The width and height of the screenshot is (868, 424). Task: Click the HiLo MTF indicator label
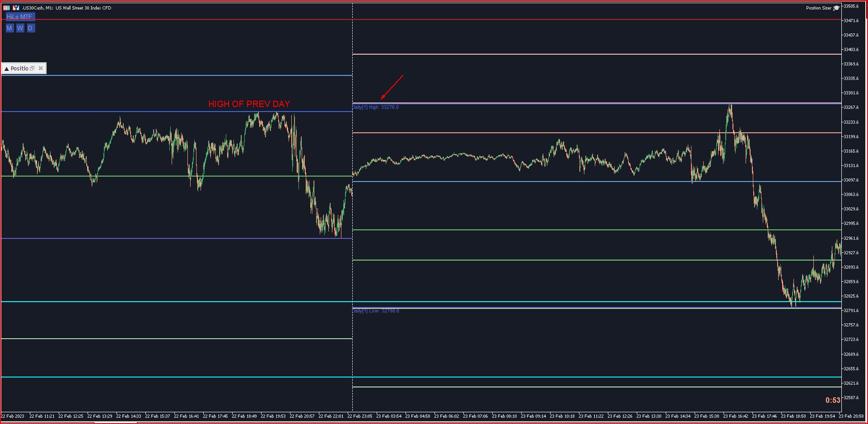pos(19,17)
